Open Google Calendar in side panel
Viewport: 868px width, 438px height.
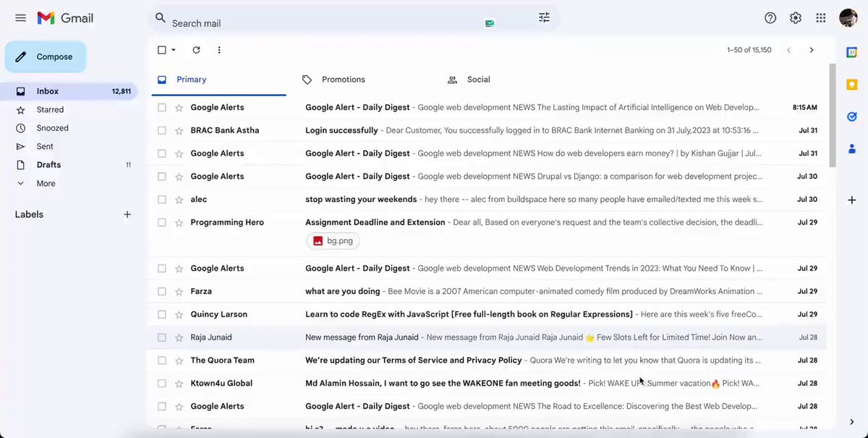tap(852, 53)
